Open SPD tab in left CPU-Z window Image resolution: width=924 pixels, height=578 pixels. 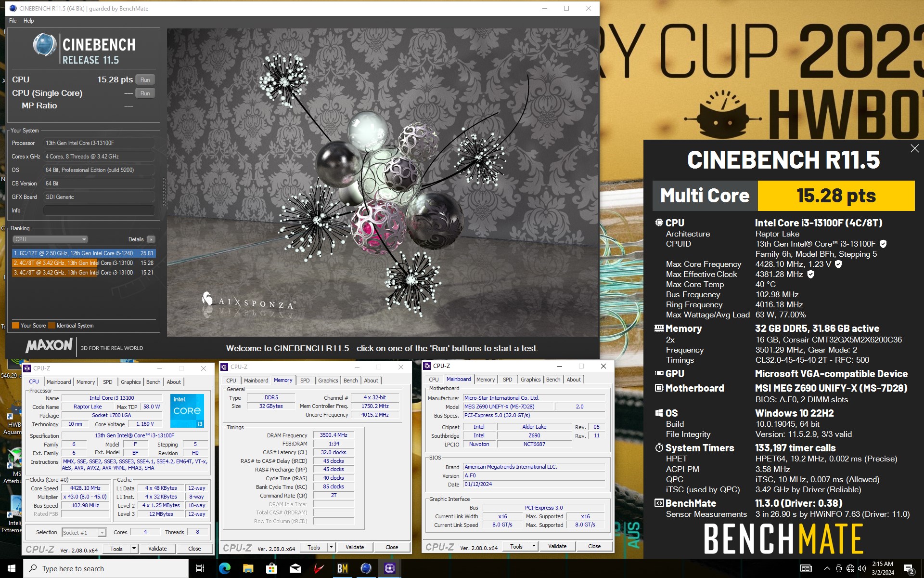tap(107, 382)
